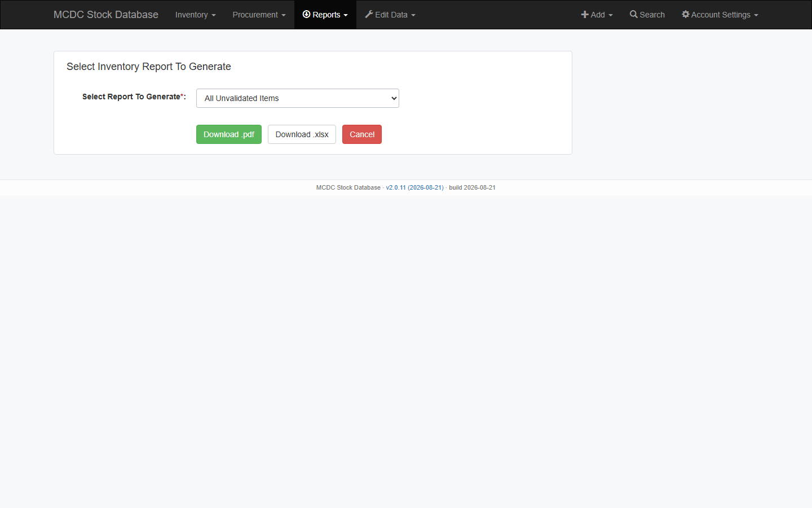Click the Reports download arrow icon
Screen dimensions: 812x508
[x=306, y=14]
